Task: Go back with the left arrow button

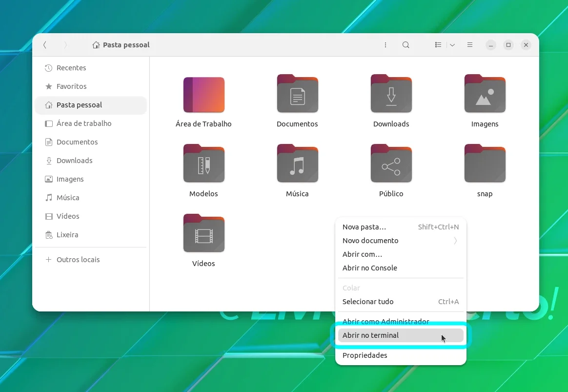Action: click(45, 45)
